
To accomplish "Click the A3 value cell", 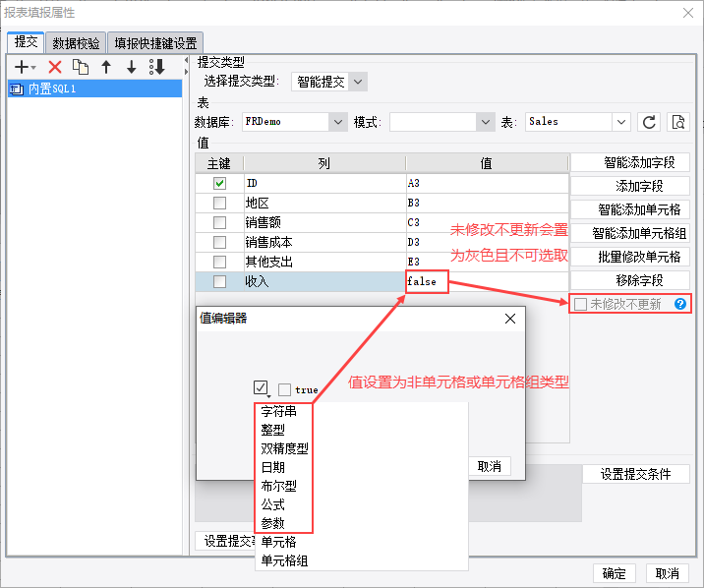I will click(487, 183).
